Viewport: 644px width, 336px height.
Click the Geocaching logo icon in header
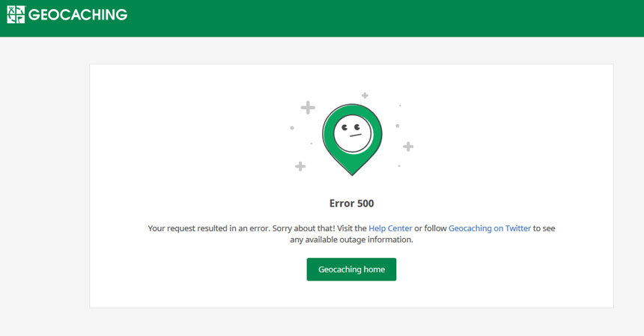[16, 15]
